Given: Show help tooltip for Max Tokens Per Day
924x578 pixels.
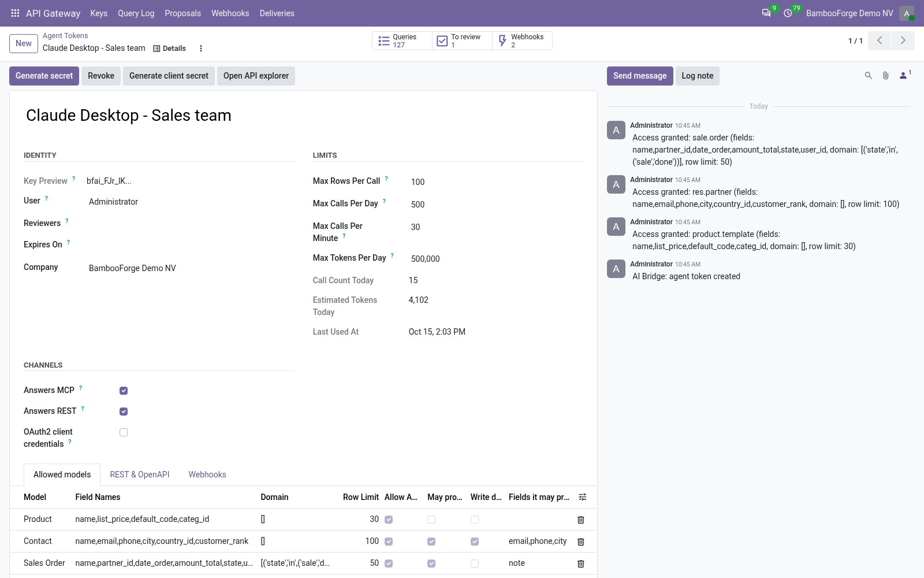Looking at the screenshot, I should click(x=392, y=255).
